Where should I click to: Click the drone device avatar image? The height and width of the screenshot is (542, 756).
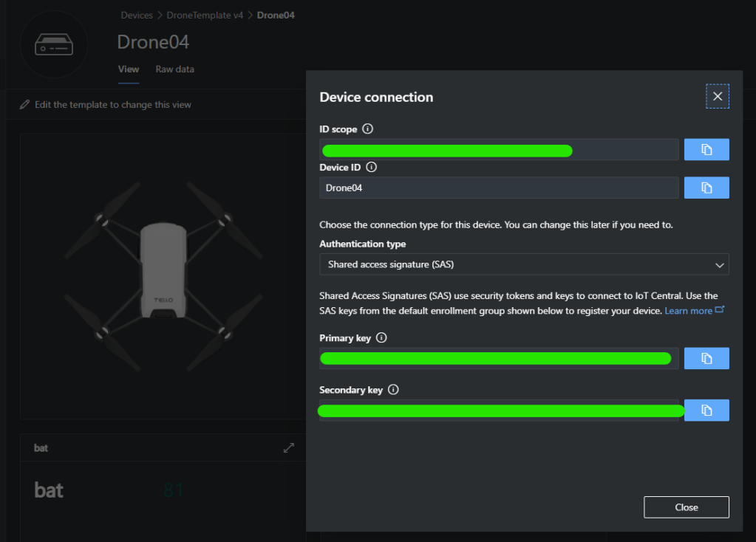click(x=55, y=44)
